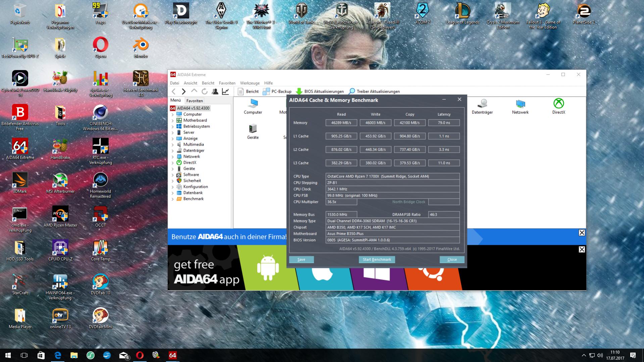Viewport: 644px width, 362px height.
Task: Switch to the Favoriten tab
Action: point(194,101)
